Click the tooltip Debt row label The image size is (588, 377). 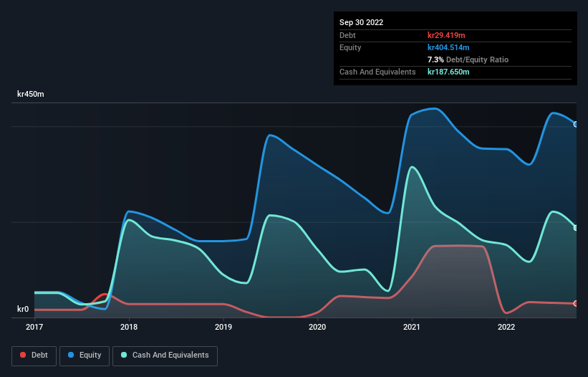[x=347, y=35]
